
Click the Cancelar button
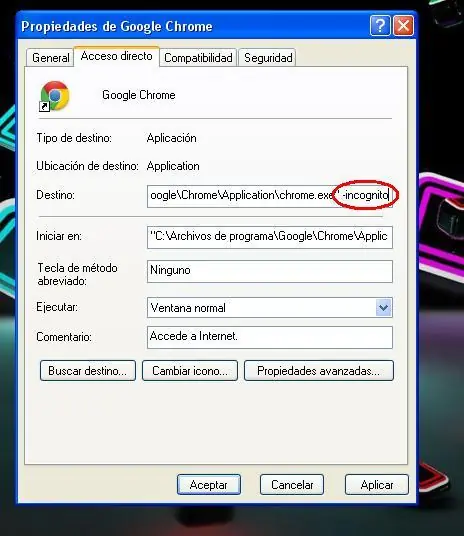click(292, 484)
